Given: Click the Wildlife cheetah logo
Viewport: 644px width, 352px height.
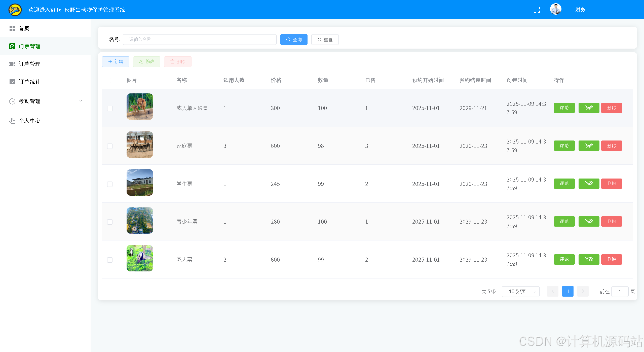Looking at the screenshot, I should (x=15, y=10).
